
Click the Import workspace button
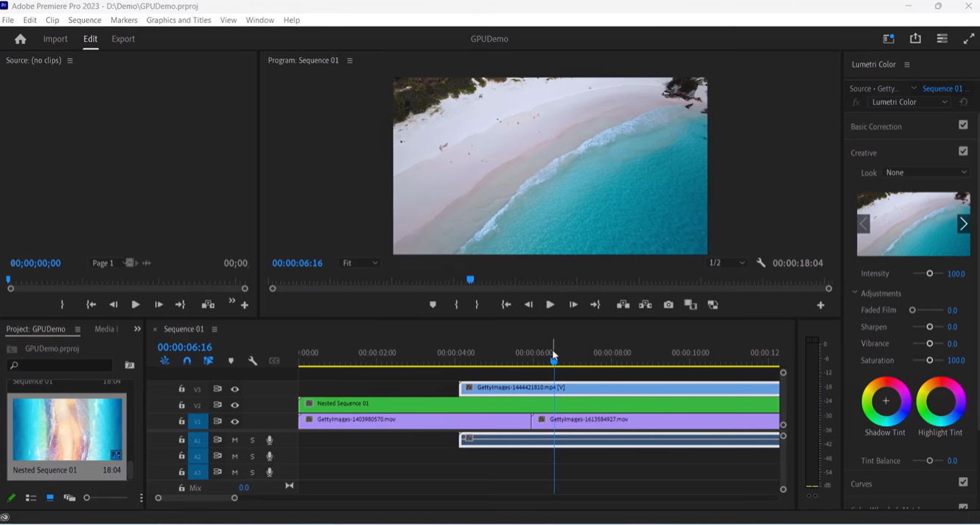pyautogui.click(x=55, y=39)
